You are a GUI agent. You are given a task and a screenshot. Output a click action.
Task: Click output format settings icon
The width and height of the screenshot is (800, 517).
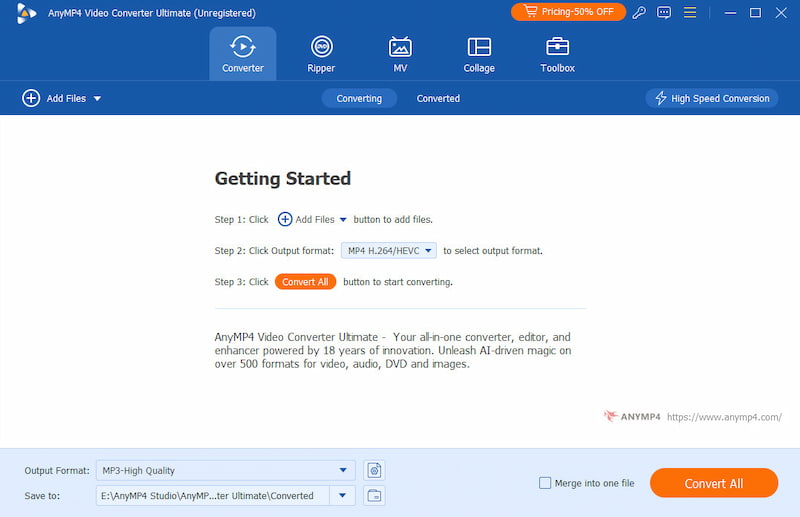(x=375, y=470)
